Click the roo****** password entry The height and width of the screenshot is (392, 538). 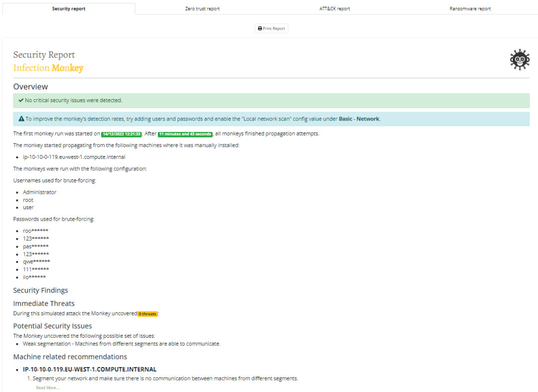[36, 231]
